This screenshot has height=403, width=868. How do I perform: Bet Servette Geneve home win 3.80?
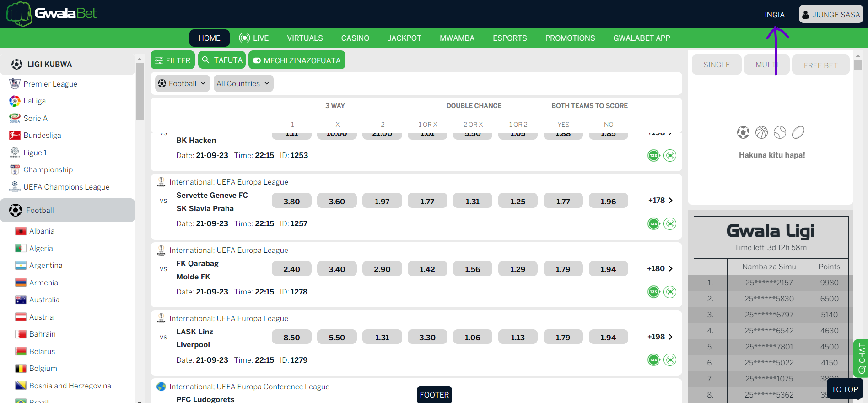click(x=291, y=201)
